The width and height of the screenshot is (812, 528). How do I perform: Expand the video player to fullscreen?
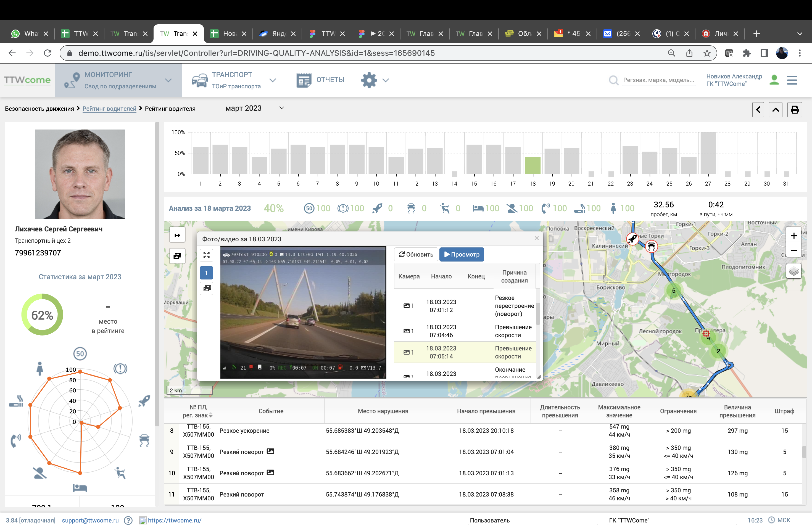tap(206, 255)
